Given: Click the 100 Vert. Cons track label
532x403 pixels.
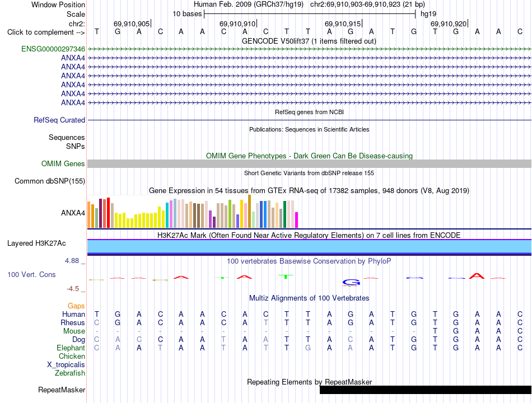Looking at the screenshot, I should (x=31, y=274).
